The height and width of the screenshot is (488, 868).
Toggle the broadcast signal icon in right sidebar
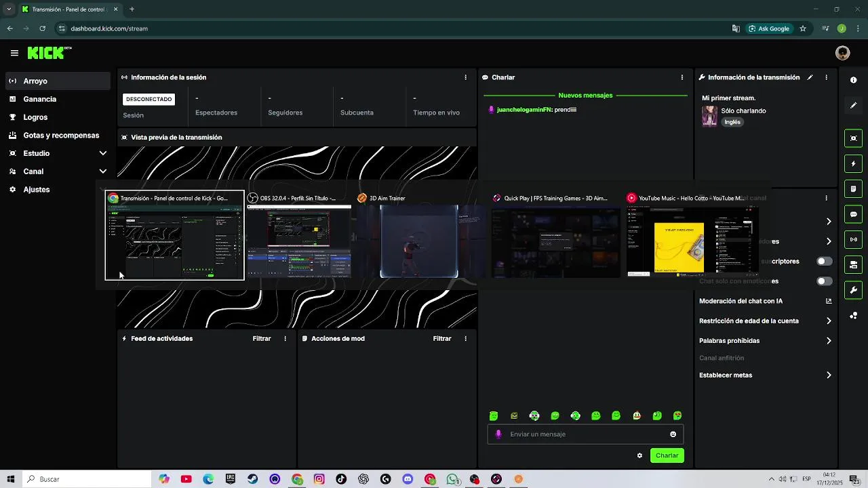[x=853, y=239]
